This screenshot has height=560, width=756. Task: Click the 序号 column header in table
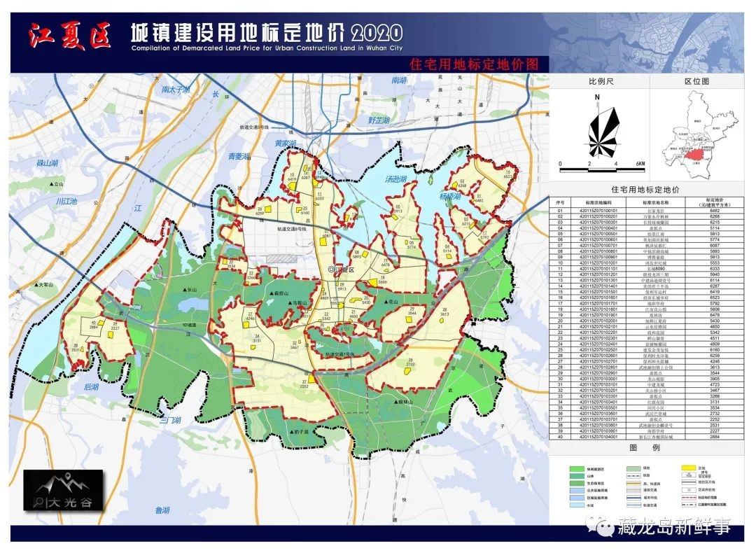click(560, 202)
